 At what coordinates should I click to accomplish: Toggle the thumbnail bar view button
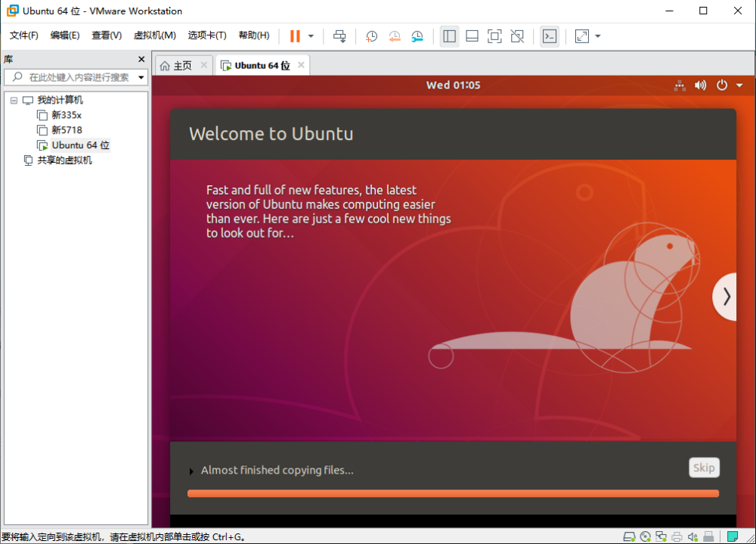pos(472,36)
